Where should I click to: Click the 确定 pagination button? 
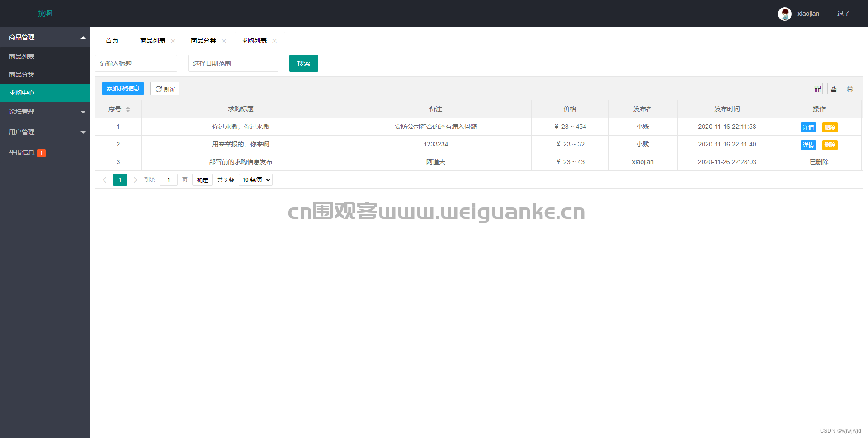203,180
